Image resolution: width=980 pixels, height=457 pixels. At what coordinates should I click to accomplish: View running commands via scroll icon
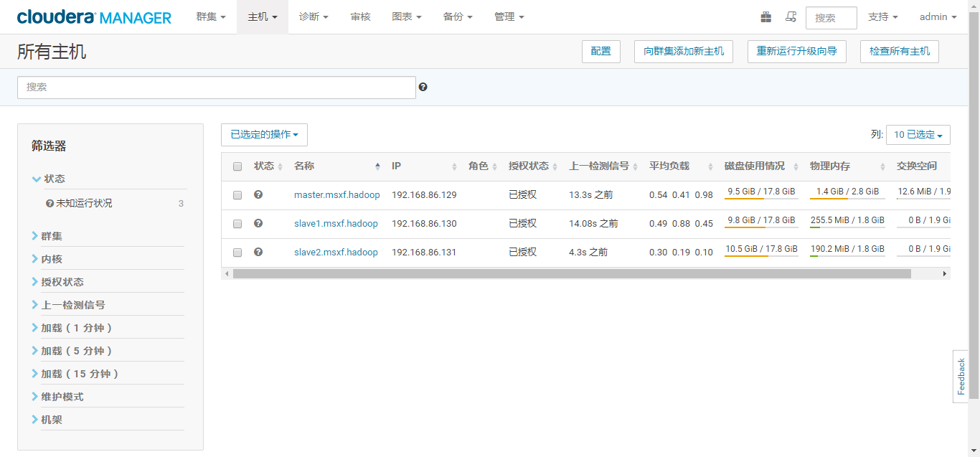pyautogui.click(x=791, y=17)
